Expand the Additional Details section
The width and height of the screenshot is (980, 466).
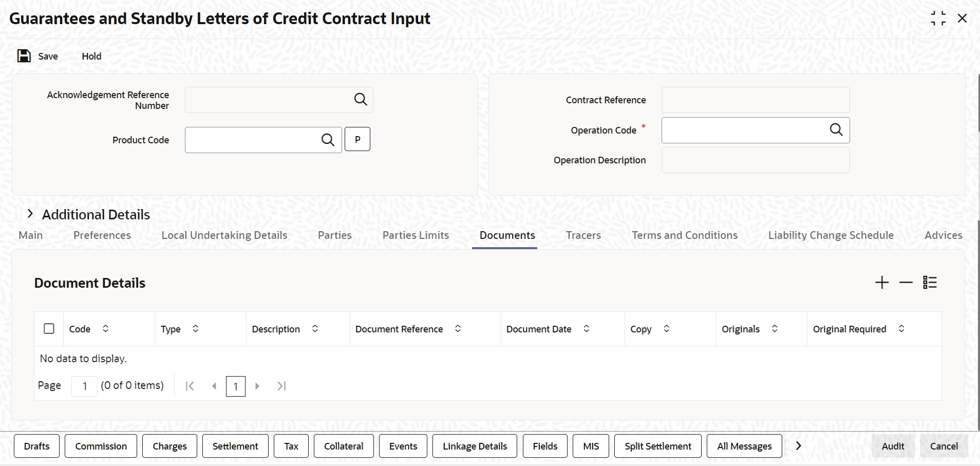(30, 214)
